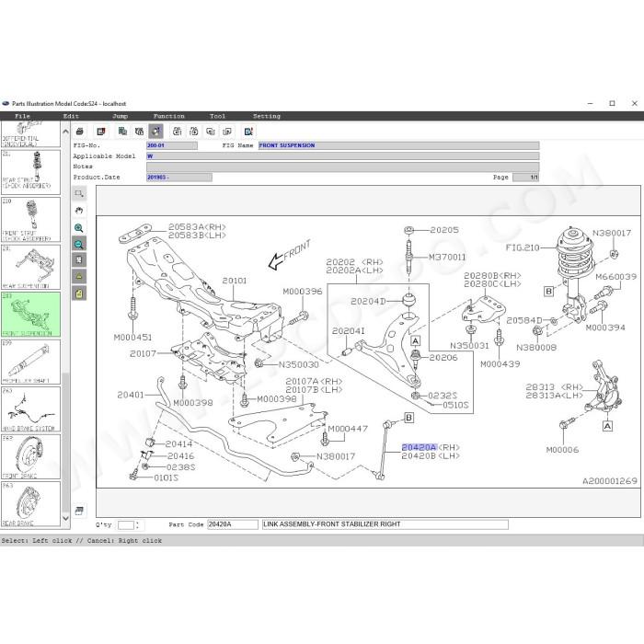Viewport: 644px width, 644px height.
Task: Select the zoom out magnifier tool
Action: [79, 245]
